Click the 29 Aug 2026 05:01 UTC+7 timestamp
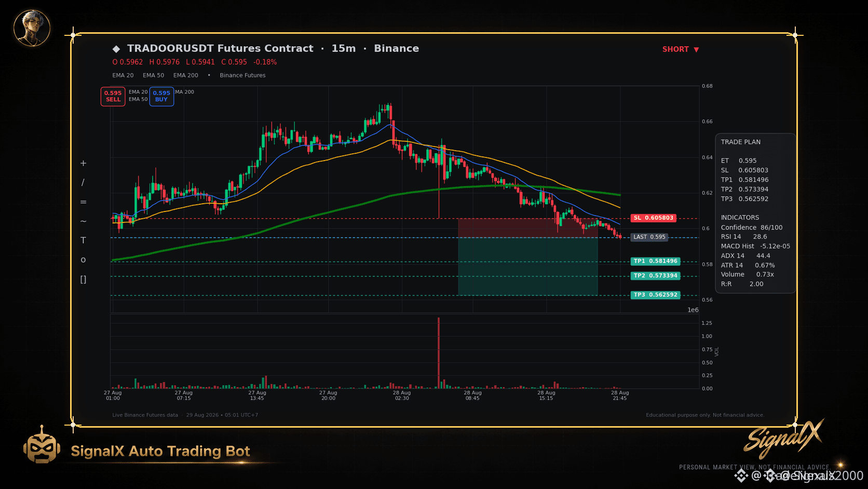This screenshot has height=489, width=868. pos(222,415)
